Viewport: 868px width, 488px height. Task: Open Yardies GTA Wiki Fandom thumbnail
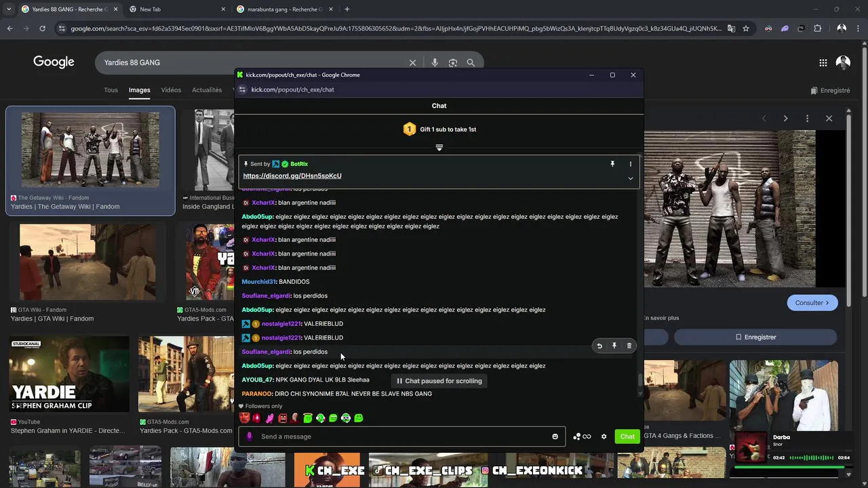point(87,262)
